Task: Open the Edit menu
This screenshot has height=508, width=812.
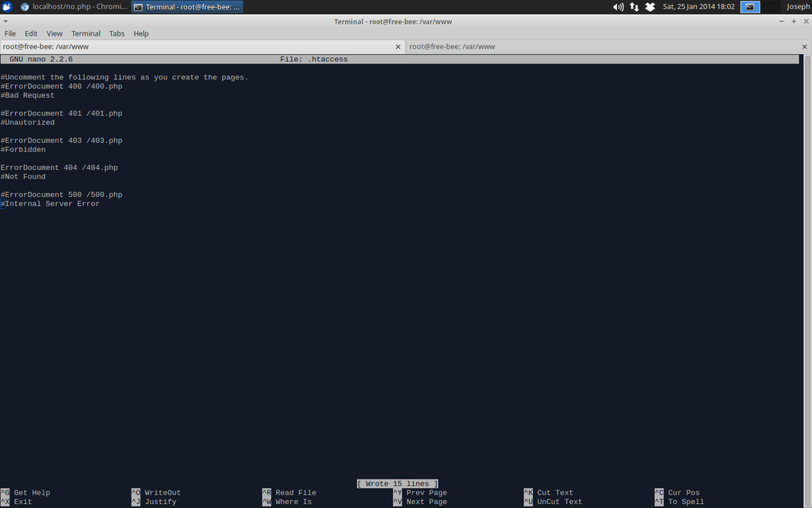Action: coord(31,33)
